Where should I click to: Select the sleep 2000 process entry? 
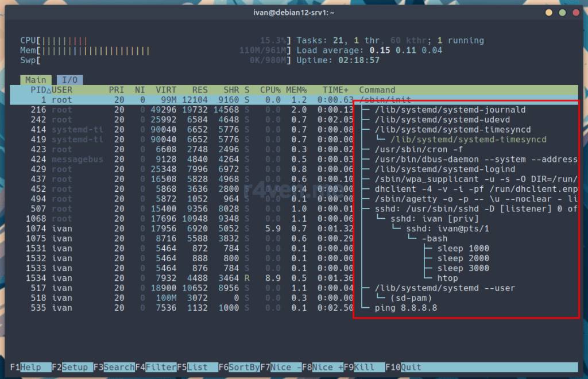point(463,258)
